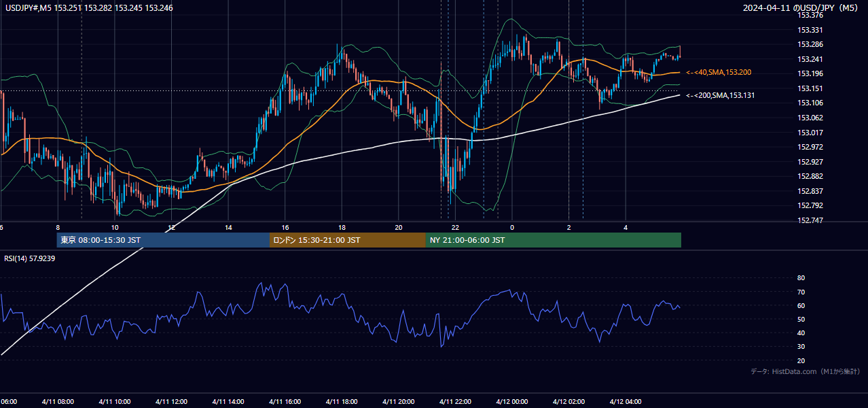Viewport: 868px width, 408px height.
Task: Click the 4/11 20:00 date axis label
Action: 399,402
